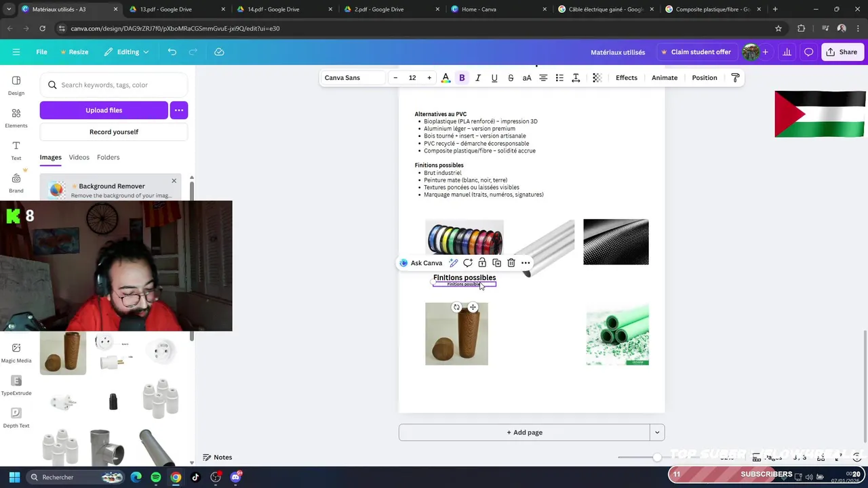Expand the Editing mode dropdown
868x488 pixels.
coord(127,52)
